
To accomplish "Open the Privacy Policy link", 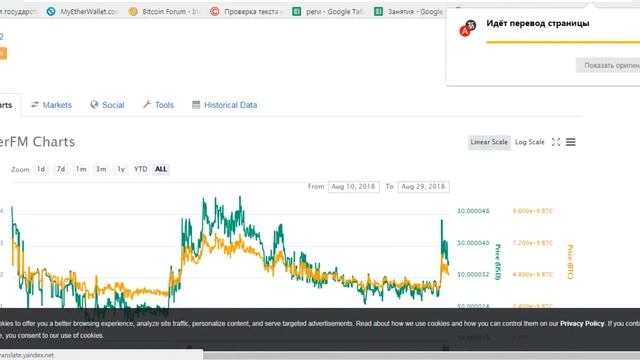I will click(582, 324).
